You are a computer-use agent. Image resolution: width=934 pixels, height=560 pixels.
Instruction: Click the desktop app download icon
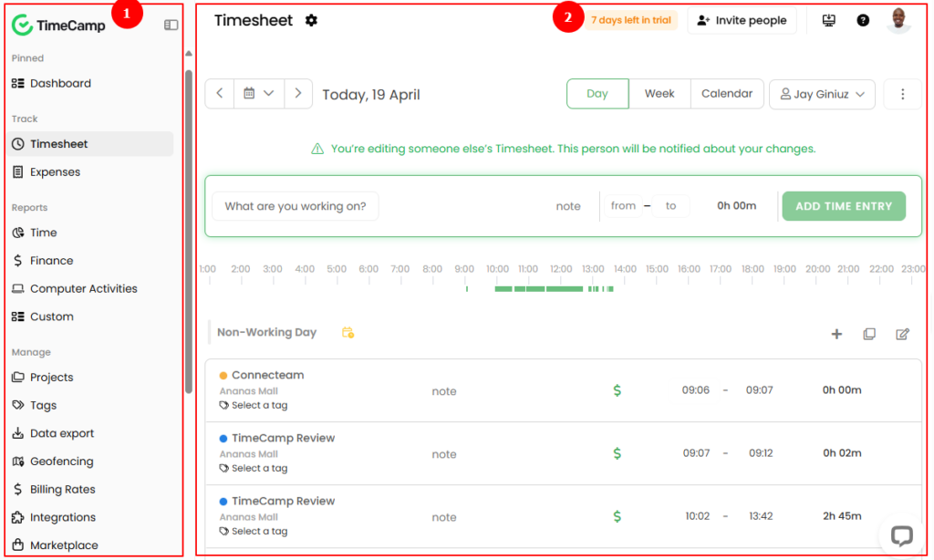click(x=828, y=20)
